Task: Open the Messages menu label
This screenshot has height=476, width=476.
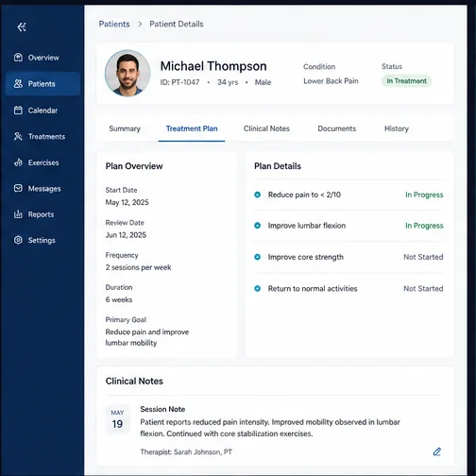Action: coord(44,189)
